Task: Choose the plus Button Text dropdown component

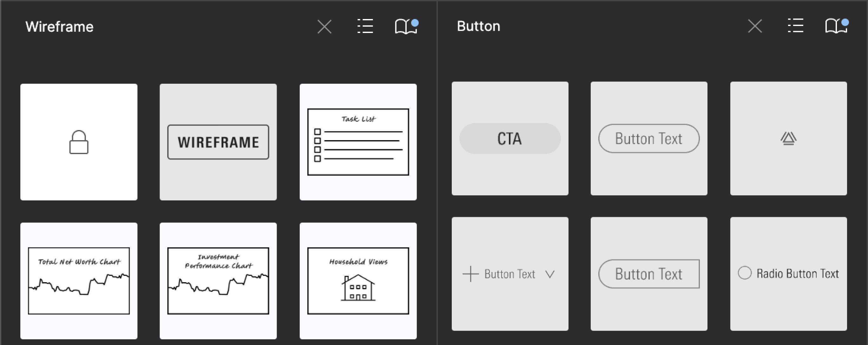Action: [510, 274]
